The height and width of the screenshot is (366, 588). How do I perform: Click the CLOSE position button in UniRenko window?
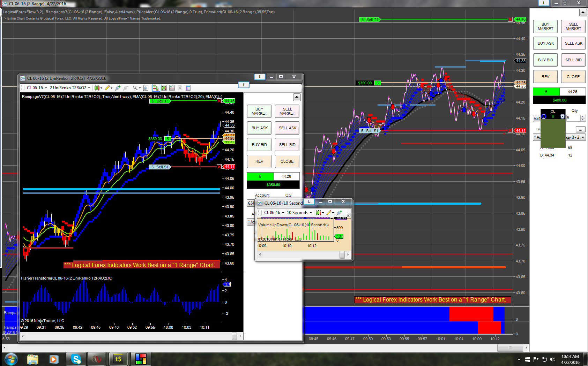tap(287, 161)
